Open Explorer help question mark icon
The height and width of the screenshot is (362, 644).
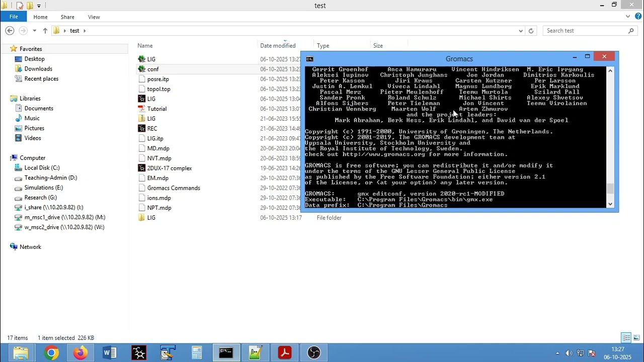coord(638,17)
